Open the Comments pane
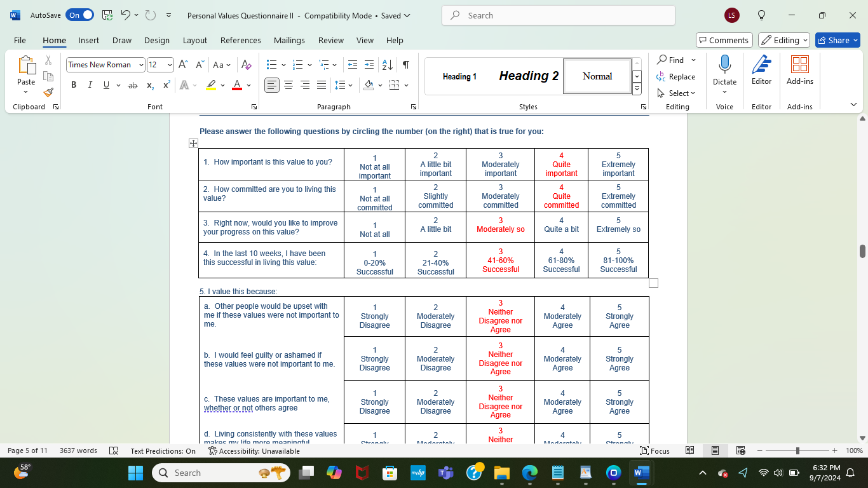 (724, 39)
